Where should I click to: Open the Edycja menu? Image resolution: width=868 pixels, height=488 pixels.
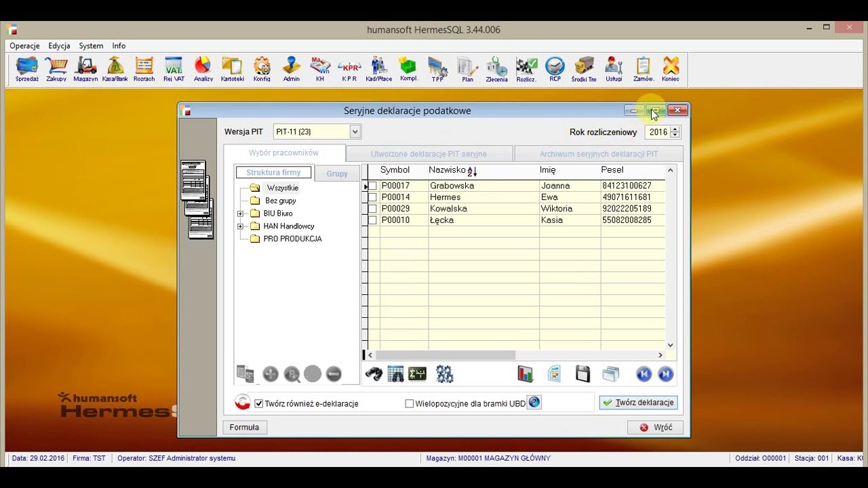(59, 46)
